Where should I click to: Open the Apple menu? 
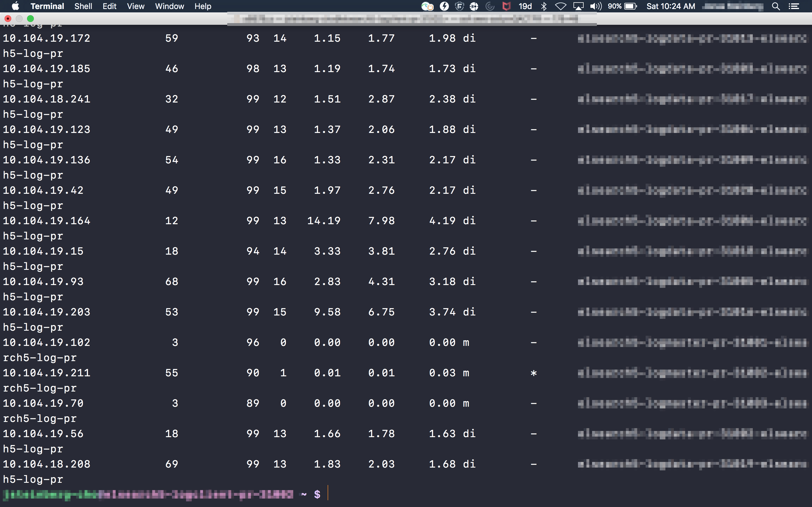coord(15,6)
